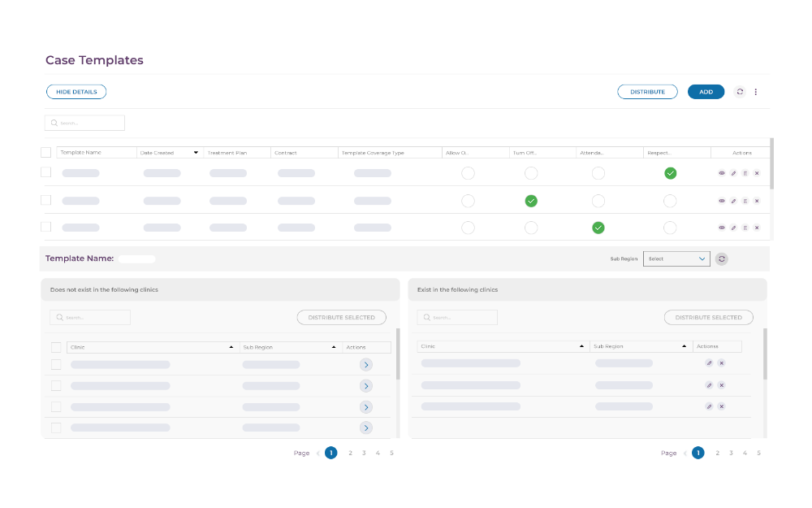Click the DISTRIBUTE button
This screenshot has width=812, height=508.
(x=647, y=92)
